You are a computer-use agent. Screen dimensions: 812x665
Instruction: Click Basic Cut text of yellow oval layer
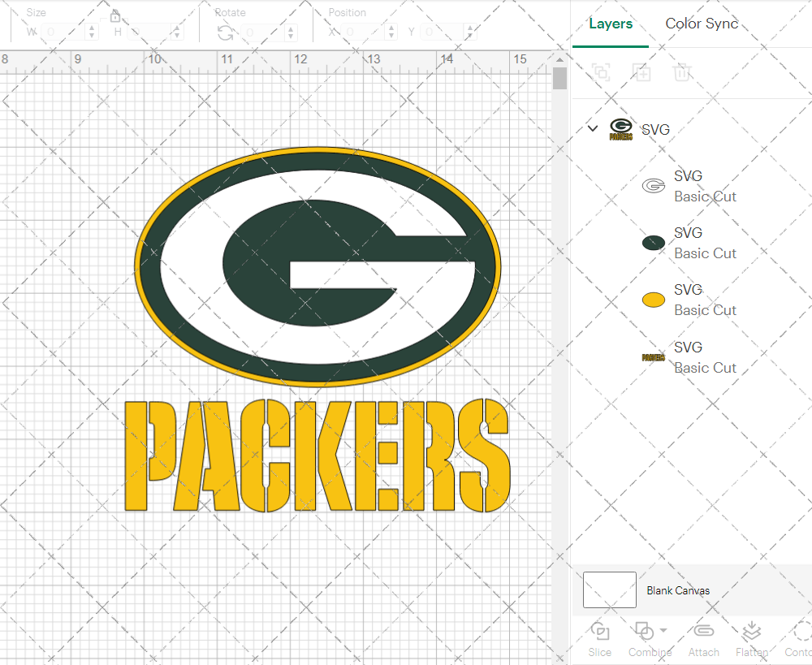tap(705, 309)
